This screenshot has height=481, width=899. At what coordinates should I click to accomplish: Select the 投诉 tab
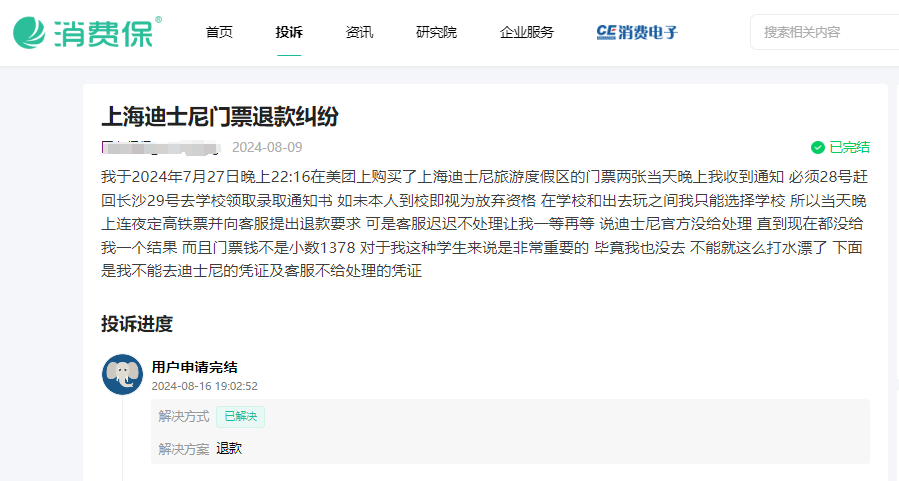[289, 32]
